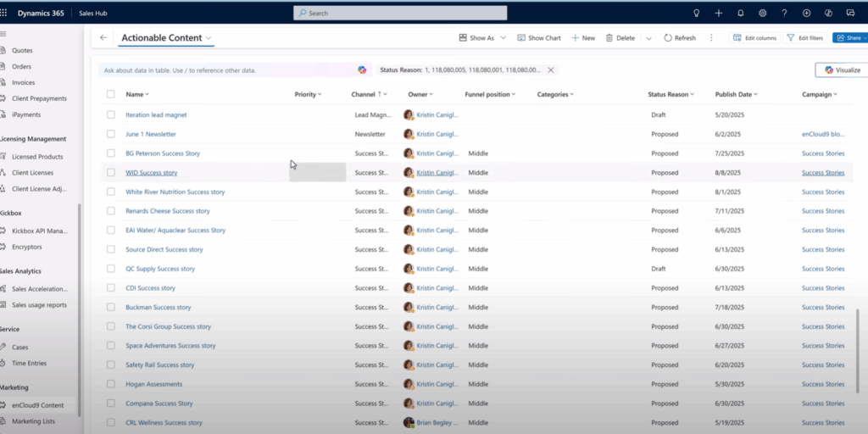
Task: Click the Encryptors icon in sidebar
Action: [x=3, y=247]
